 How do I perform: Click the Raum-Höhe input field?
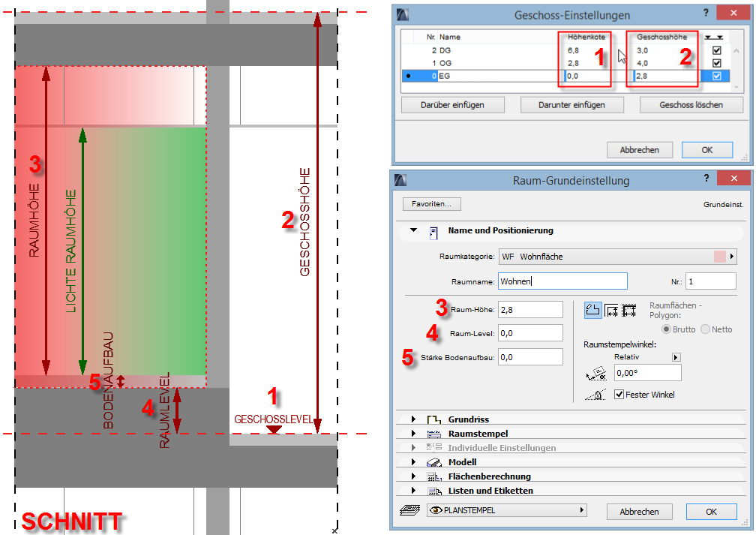(529, 310)
